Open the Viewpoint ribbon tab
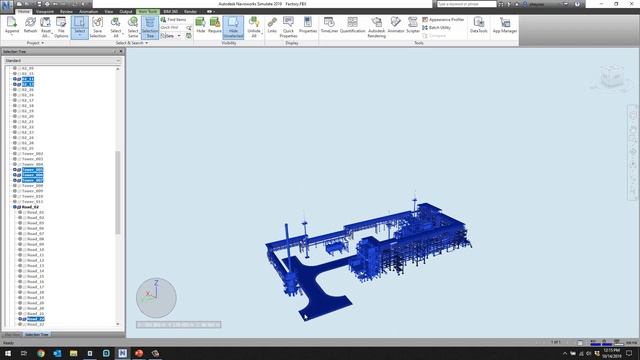 pos(44,11)
